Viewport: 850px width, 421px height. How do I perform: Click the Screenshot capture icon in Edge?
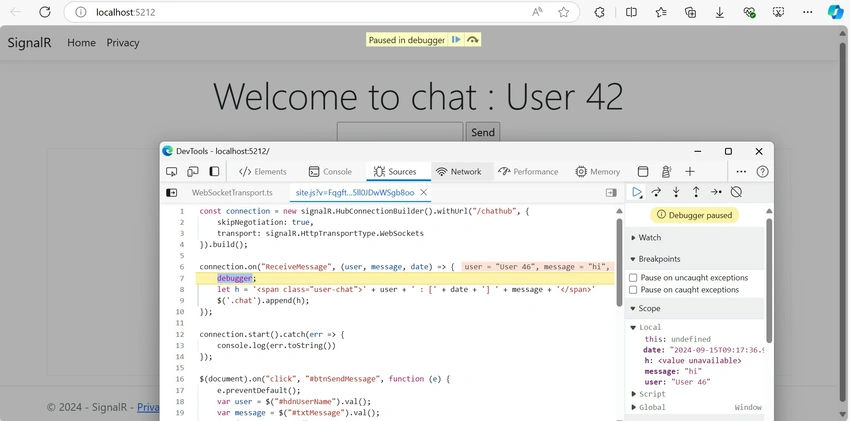pos(778,12)
